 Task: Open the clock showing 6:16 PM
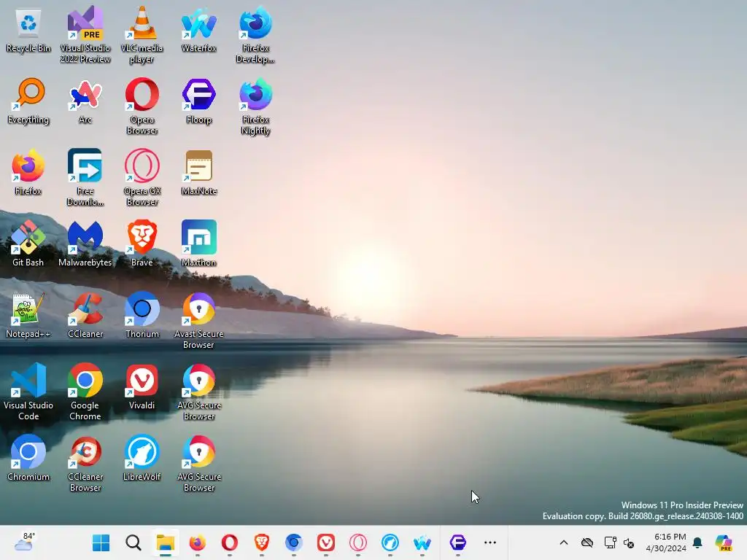point(666,542)
